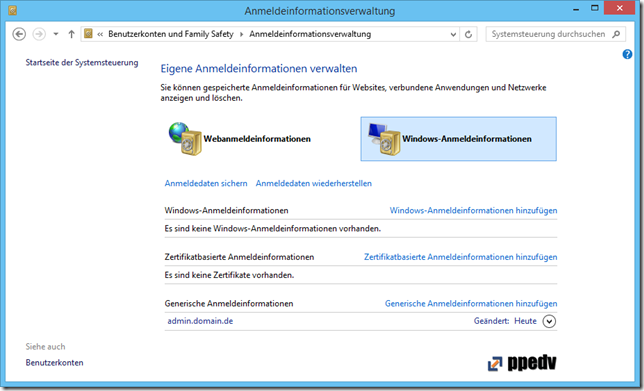Click the control panel icon in address bar
Viewport: 644px width, 391px height.
[x=88, y=34]
